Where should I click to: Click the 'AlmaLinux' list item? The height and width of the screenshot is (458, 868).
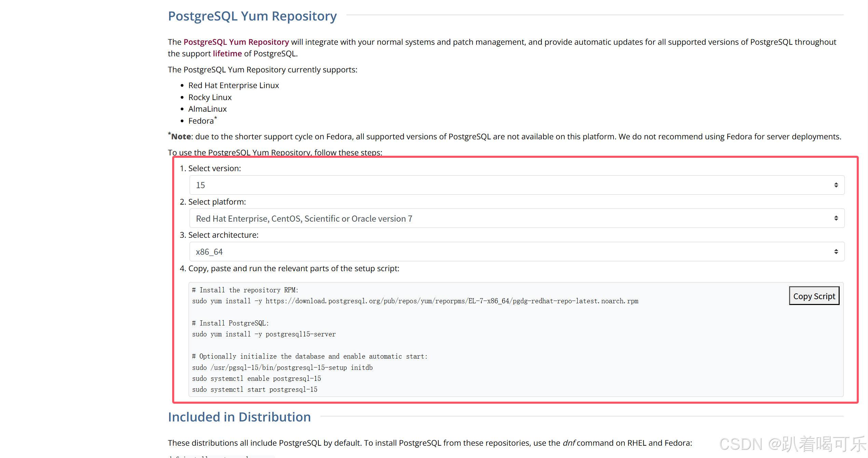pyautogui.click(x=208, y=109)
